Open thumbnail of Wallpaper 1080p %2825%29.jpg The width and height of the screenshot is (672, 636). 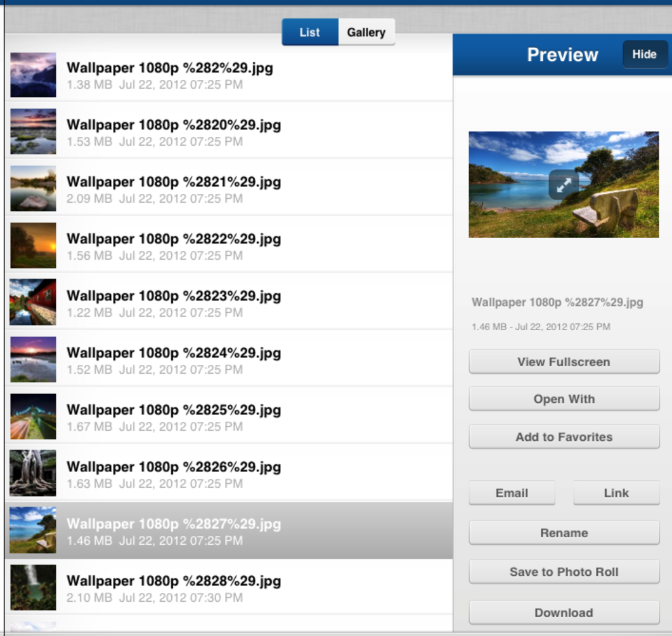coord(33,416)
